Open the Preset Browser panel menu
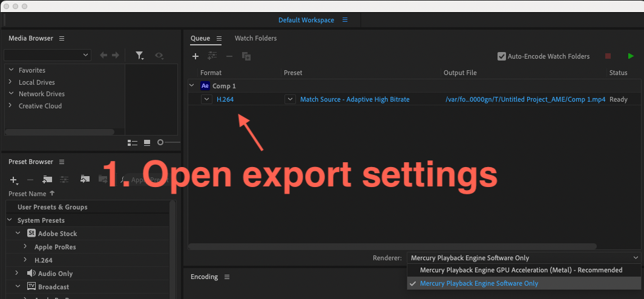The image size is (644, 299). [62, 162]
